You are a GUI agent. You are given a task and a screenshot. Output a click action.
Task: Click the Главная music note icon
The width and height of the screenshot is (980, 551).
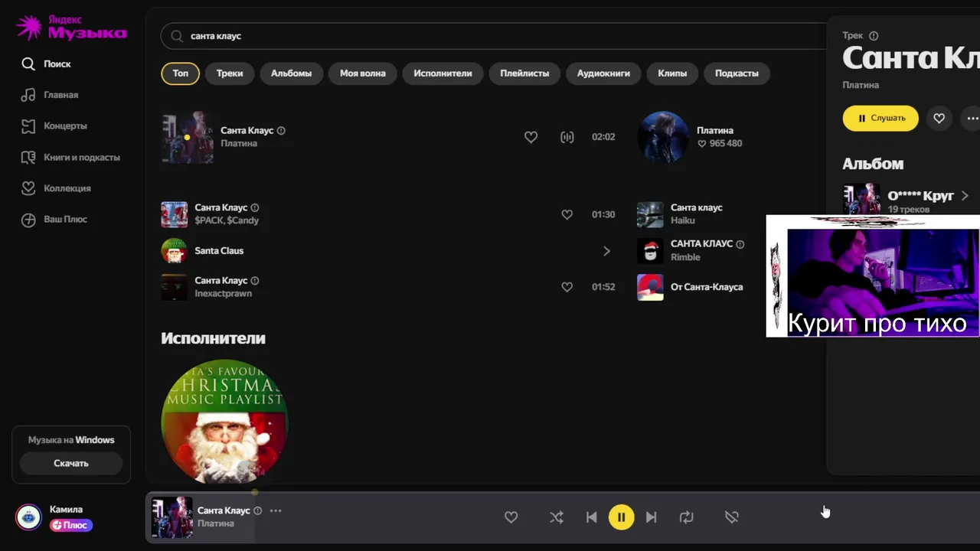[x=28, y=95]
